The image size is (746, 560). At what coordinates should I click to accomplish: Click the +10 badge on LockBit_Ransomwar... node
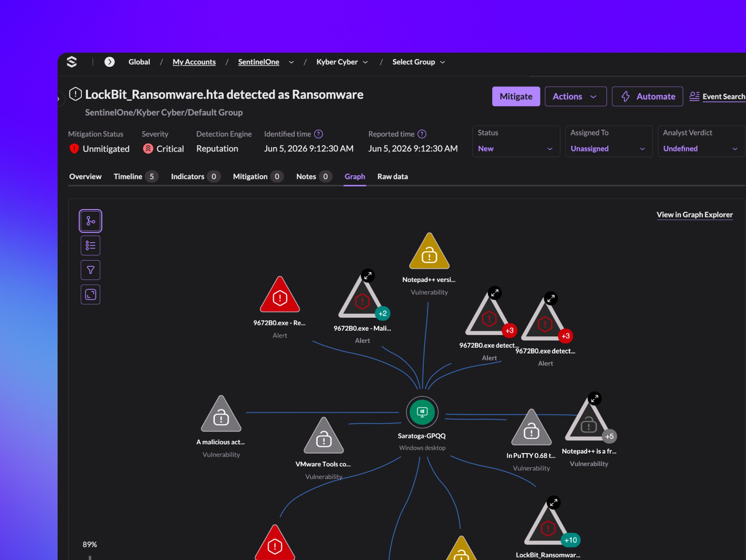[571, 540]
